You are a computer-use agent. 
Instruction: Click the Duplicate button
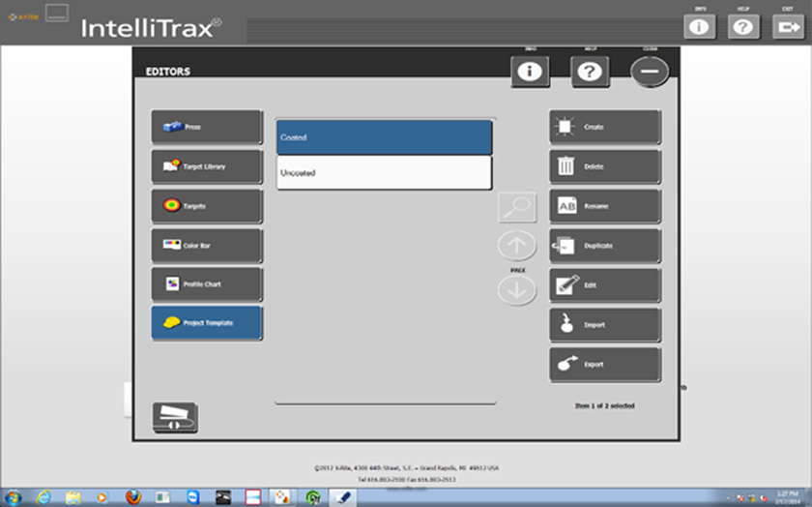605,245
